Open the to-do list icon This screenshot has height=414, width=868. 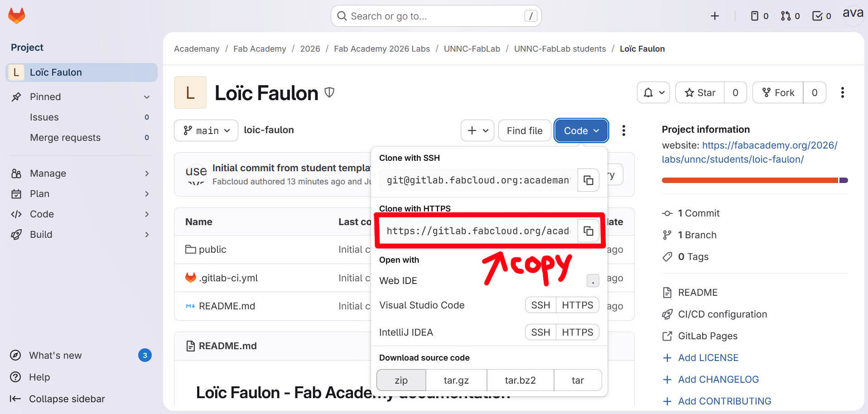pyautogui.click(x=821, y=16)
